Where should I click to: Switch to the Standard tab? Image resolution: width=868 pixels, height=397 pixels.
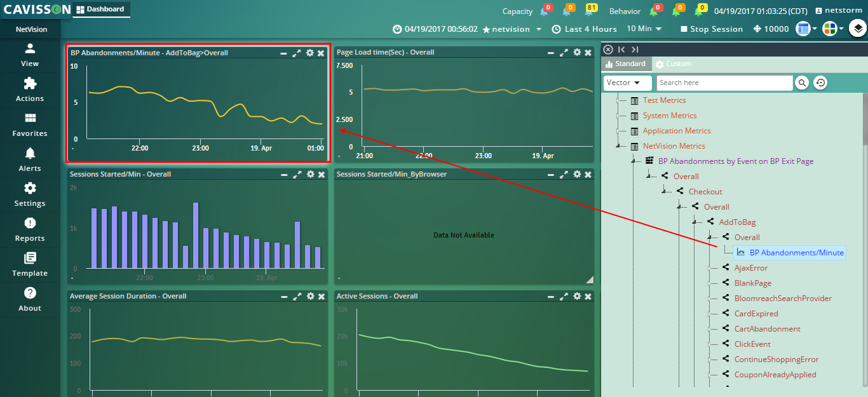626,64
